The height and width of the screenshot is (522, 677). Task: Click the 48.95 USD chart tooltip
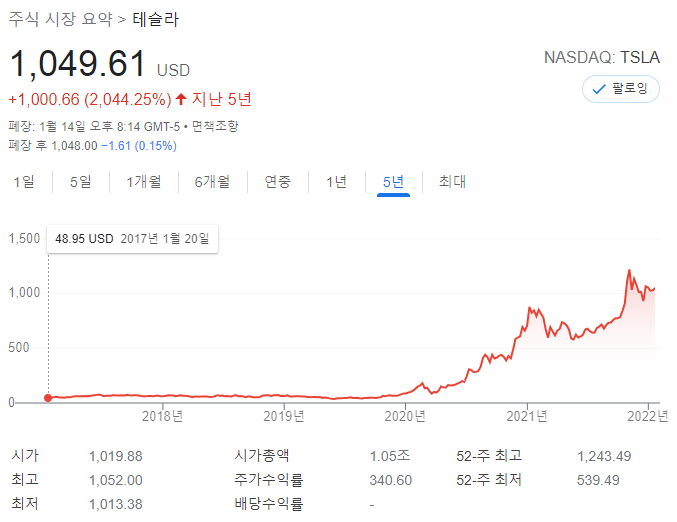click(x=133, y=239)
